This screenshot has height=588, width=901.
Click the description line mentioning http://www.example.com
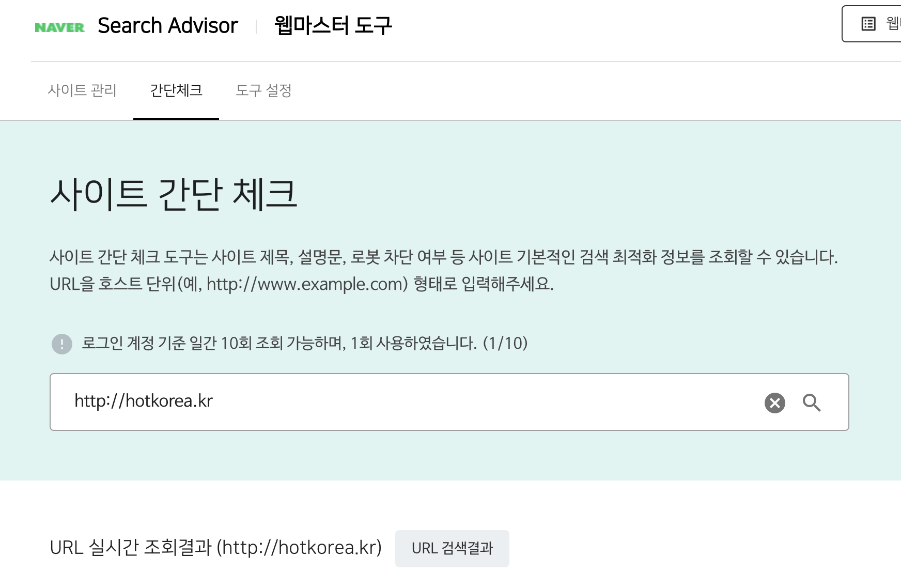coord(302,284)
